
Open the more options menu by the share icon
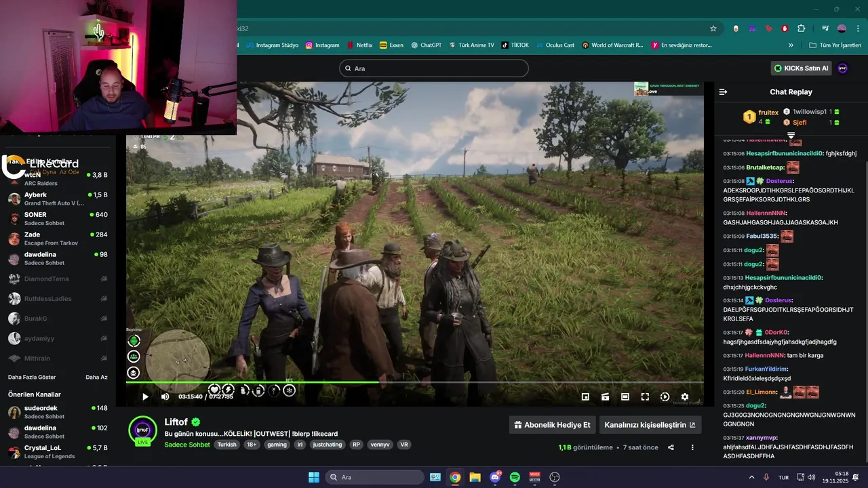pos(692,447)
